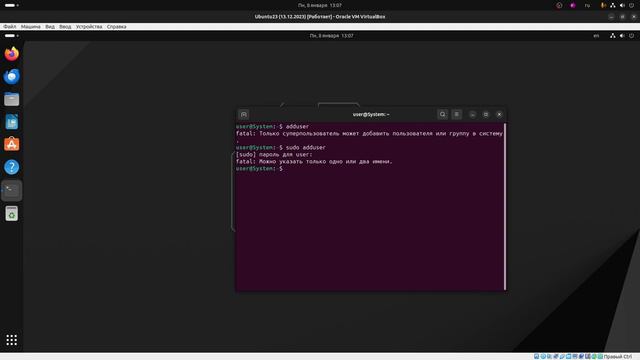Click the 'sudo adduser' command line
The width and height of the screenshot is (640, 360).
[x=281, y=147]
